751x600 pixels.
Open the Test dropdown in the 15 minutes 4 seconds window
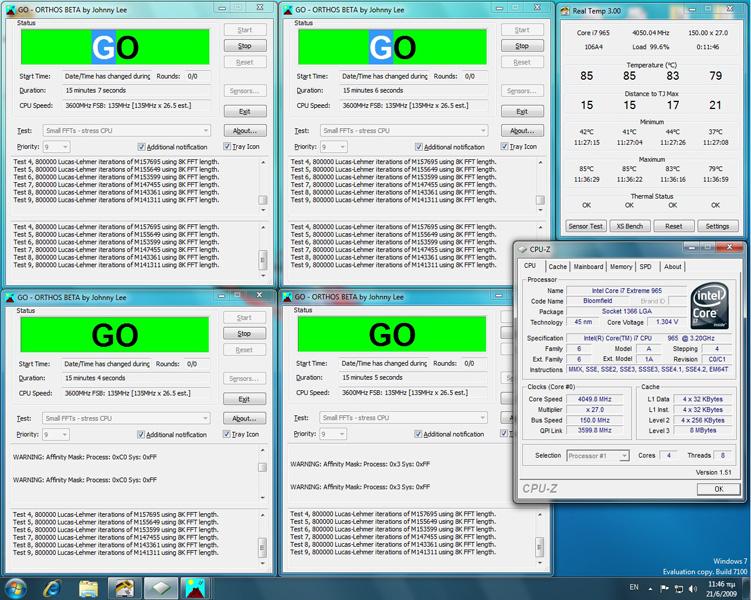[x=126, y=418]
